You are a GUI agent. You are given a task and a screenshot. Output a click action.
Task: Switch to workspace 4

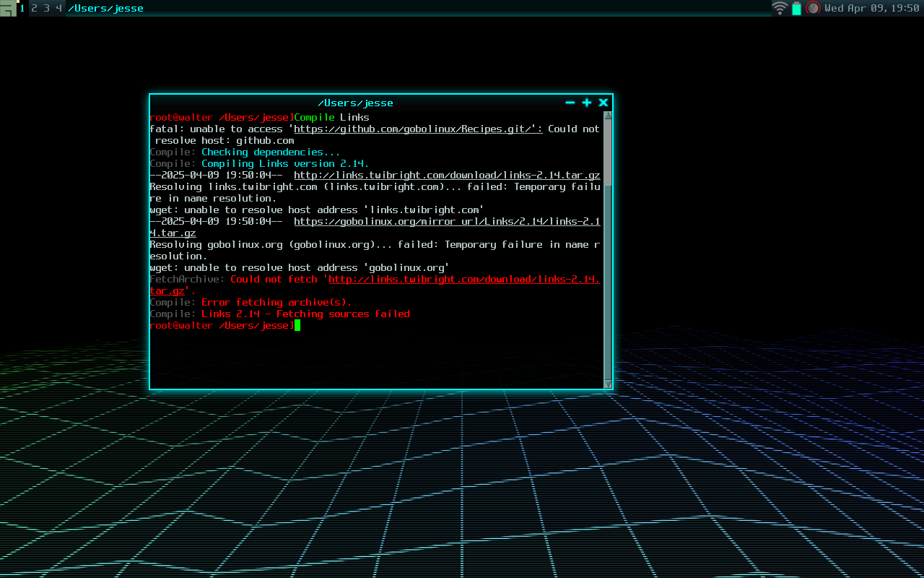click(x=58, y=8)
